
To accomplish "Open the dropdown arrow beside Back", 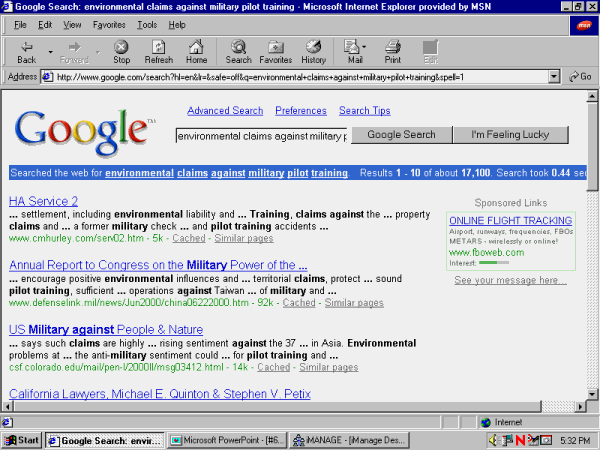I will point(46,47).
